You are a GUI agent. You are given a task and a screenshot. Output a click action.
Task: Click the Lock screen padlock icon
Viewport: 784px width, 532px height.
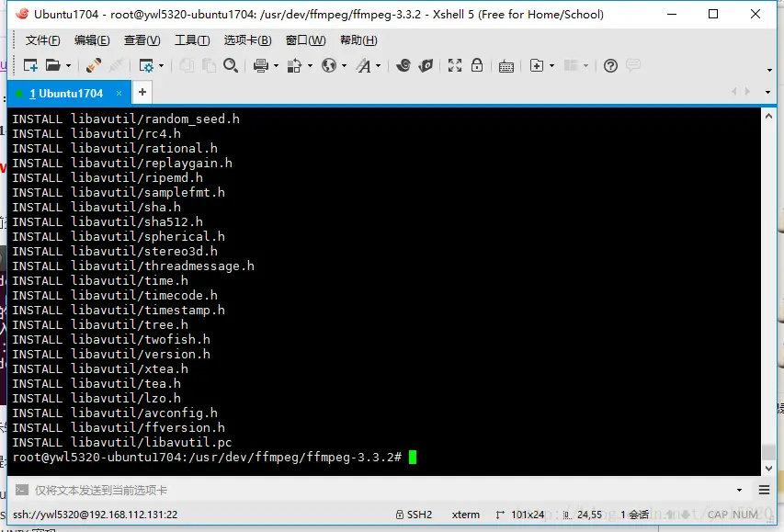pyautogui.click(x=477, y=65)
